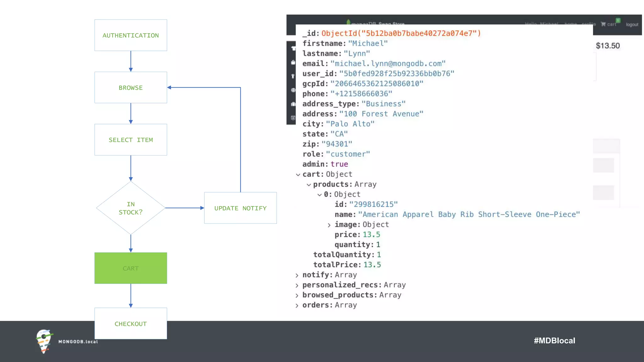Click the CHECKOUT flowchart box
The image size is (644, 362).
coord(130,323)
